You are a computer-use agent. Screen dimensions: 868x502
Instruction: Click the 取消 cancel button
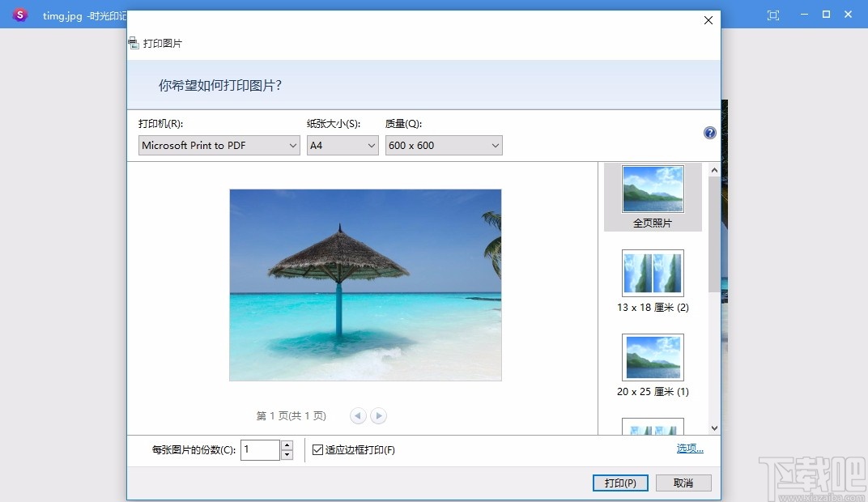pos(683,483)
